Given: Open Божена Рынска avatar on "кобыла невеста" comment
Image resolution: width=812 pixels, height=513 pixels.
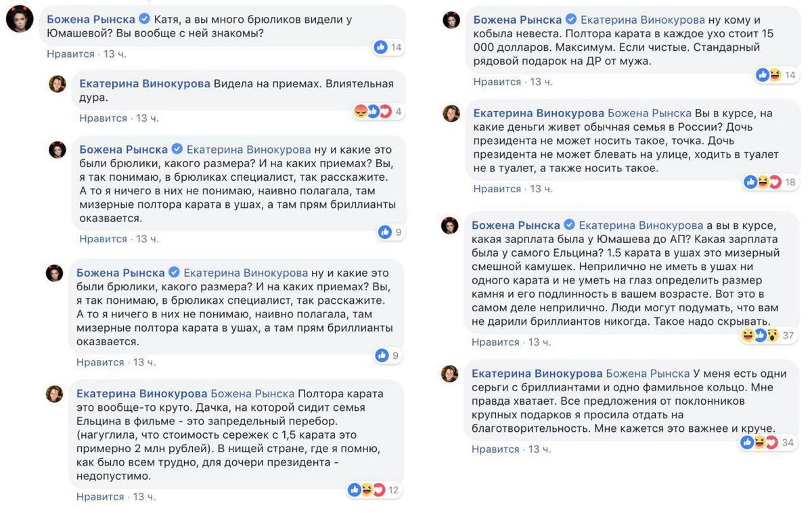Looking at the screenshot, I should click(451, 20).
